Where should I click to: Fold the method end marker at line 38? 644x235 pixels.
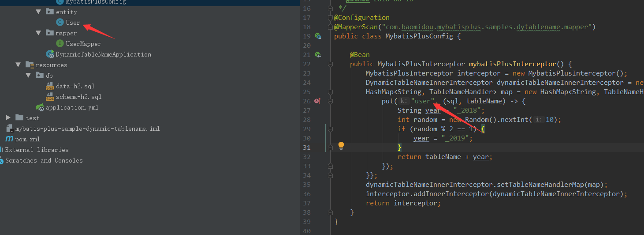(330, 212)
